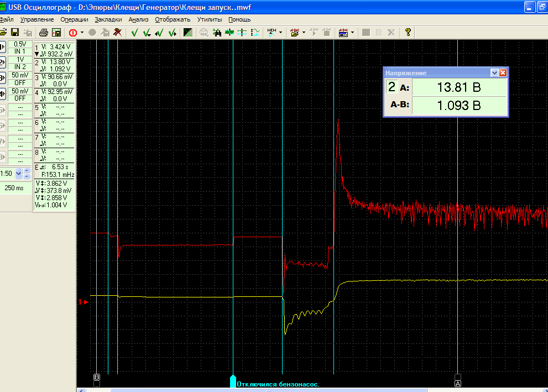The image size is (548, 392).
Task: Click the printer icon in toolbar
Action: [43, 33]
